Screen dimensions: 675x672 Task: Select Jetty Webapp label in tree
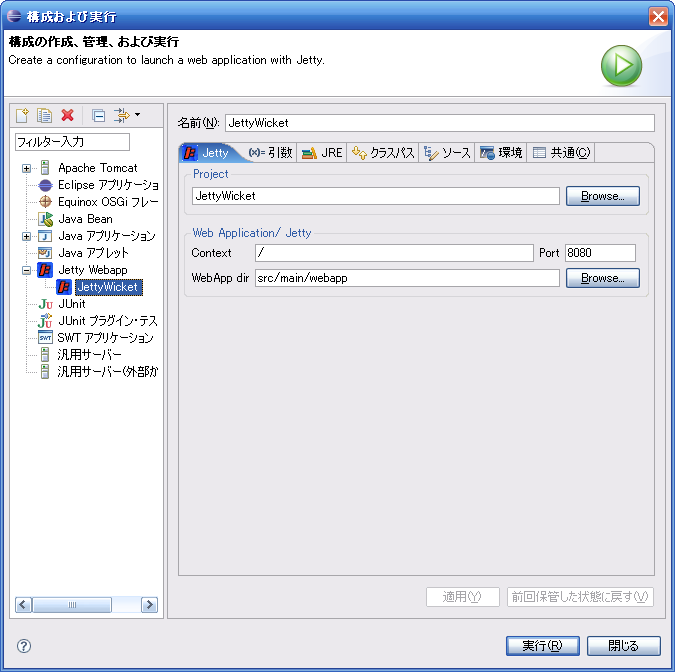tap(93, 270)
